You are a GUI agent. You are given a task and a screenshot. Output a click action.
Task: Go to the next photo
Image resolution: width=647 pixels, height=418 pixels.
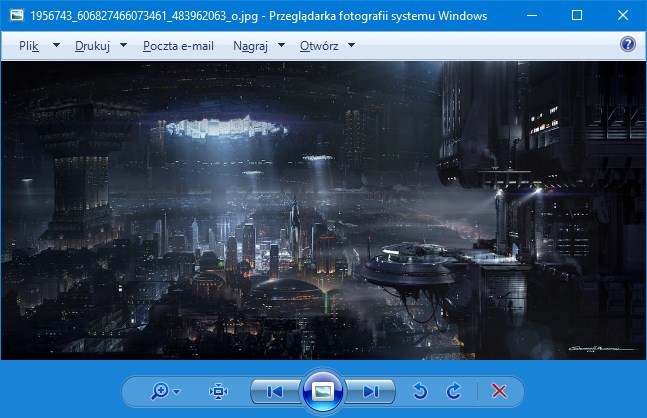(371, 391)
